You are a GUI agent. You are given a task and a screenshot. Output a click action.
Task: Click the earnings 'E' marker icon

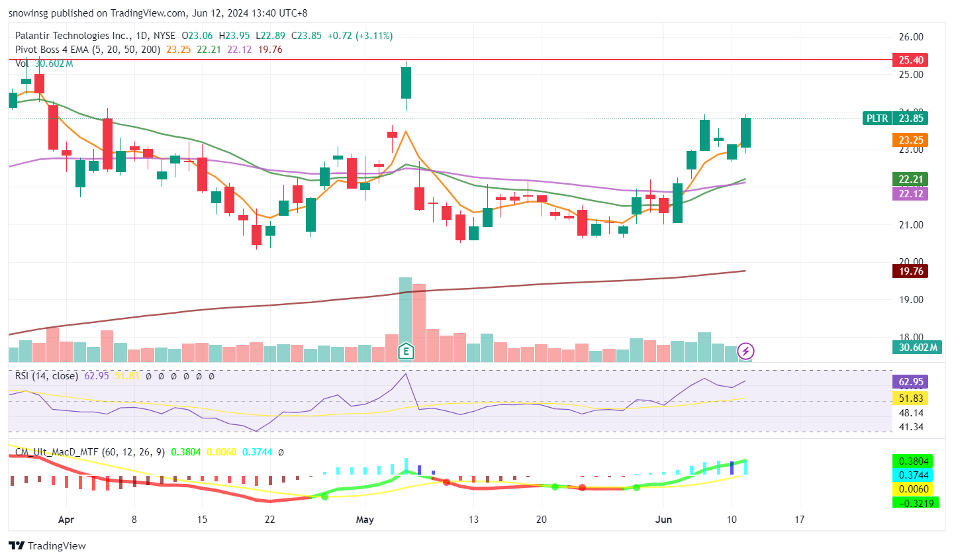tap(405, 351)
